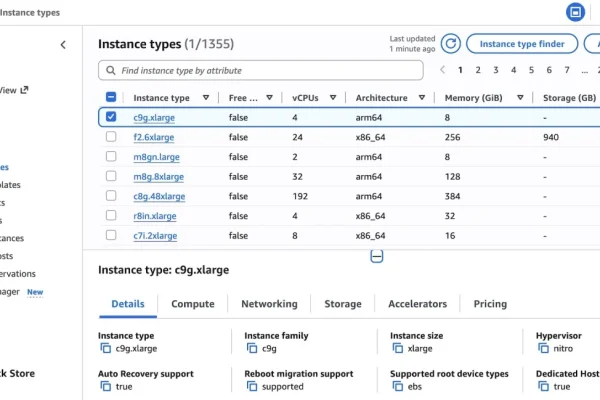Copy the Dedicated Host value true
Viewport: 600px width, 400px height.
click(543, 386)
